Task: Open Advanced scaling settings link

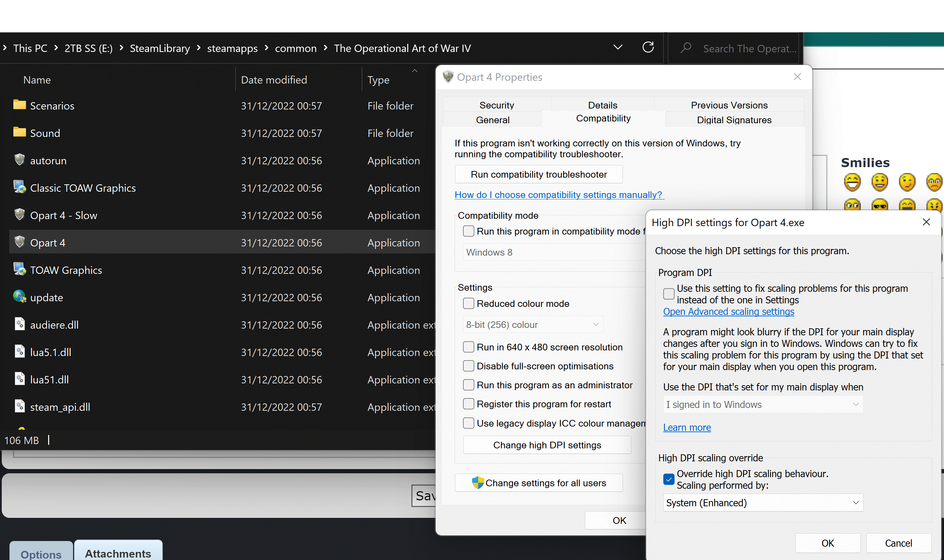Action: (728, 312)
